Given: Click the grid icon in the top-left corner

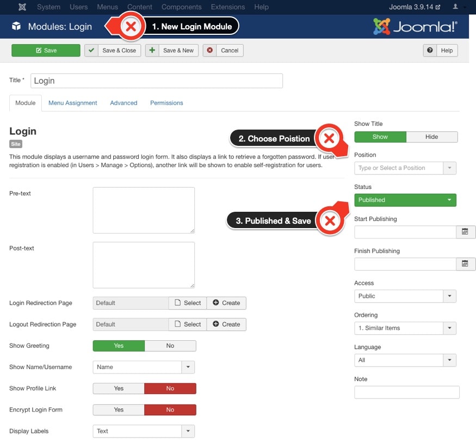Looking at the screenshot, I should 22,7.
